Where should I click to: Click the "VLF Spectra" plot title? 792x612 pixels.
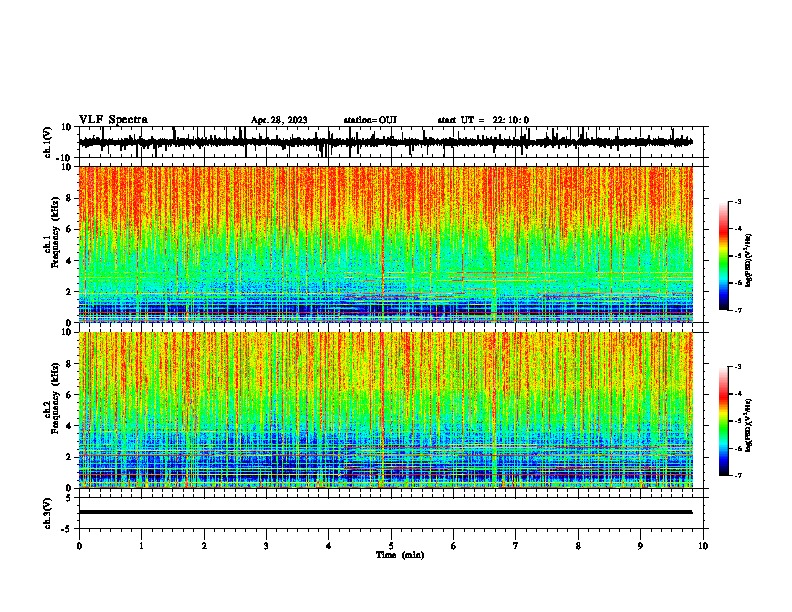pos(113,120)
